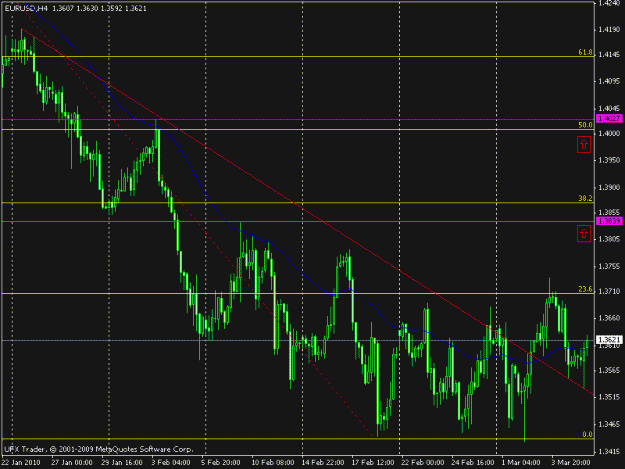The width and height of the screenshot is (625, 469).
Task: Click the 1.3565 price axis value
Action: [609, 370]
